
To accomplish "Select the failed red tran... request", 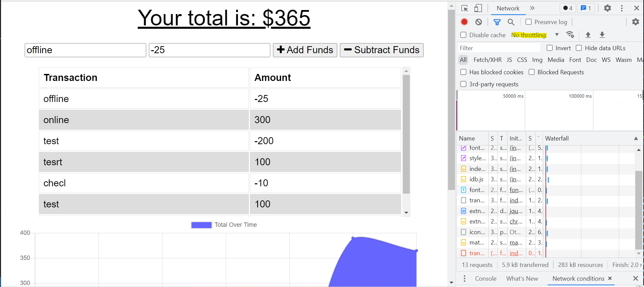I will (x=546, y=253).
